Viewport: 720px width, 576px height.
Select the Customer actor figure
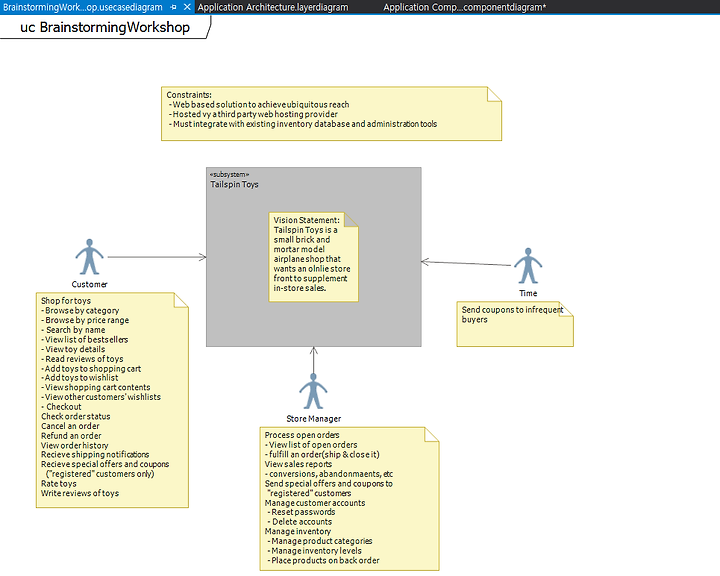point(89,257)
